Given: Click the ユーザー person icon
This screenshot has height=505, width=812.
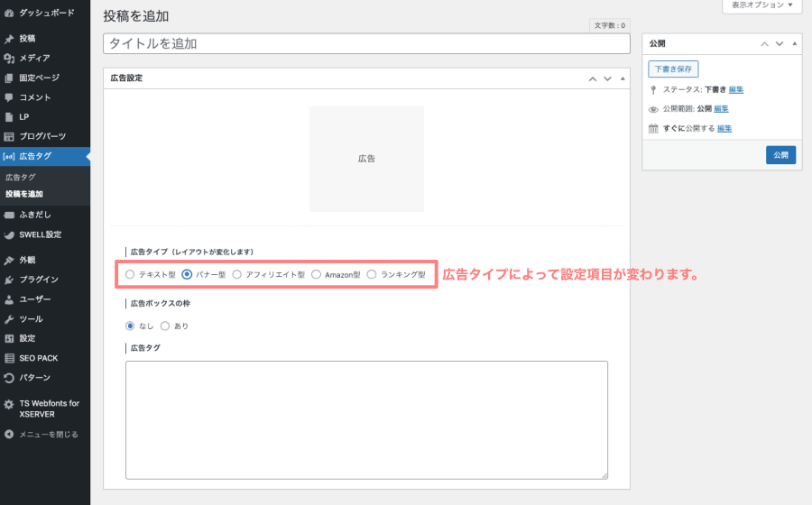Looking at the screenshot, I should pos(9,299).
